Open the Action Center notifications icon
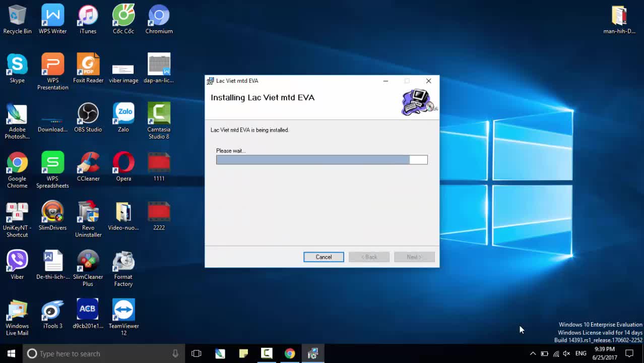 click(629, 353)
